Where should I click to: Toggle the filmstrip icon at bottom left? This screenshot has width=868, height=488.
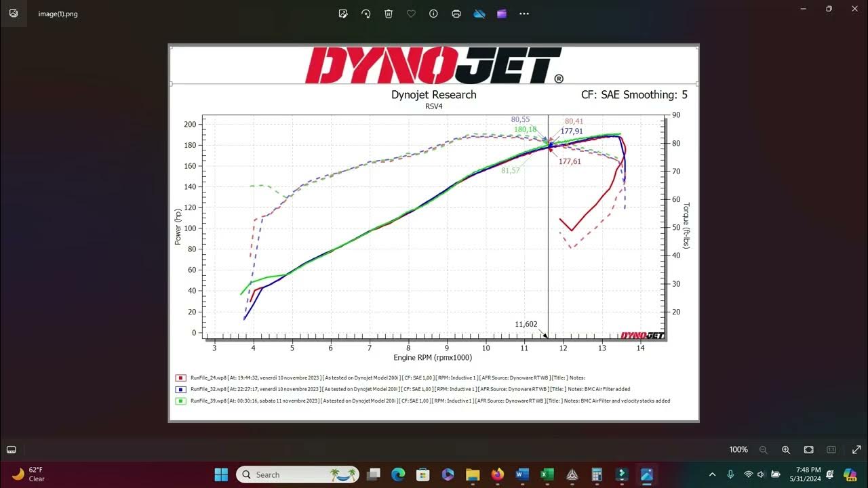[12, 449]
